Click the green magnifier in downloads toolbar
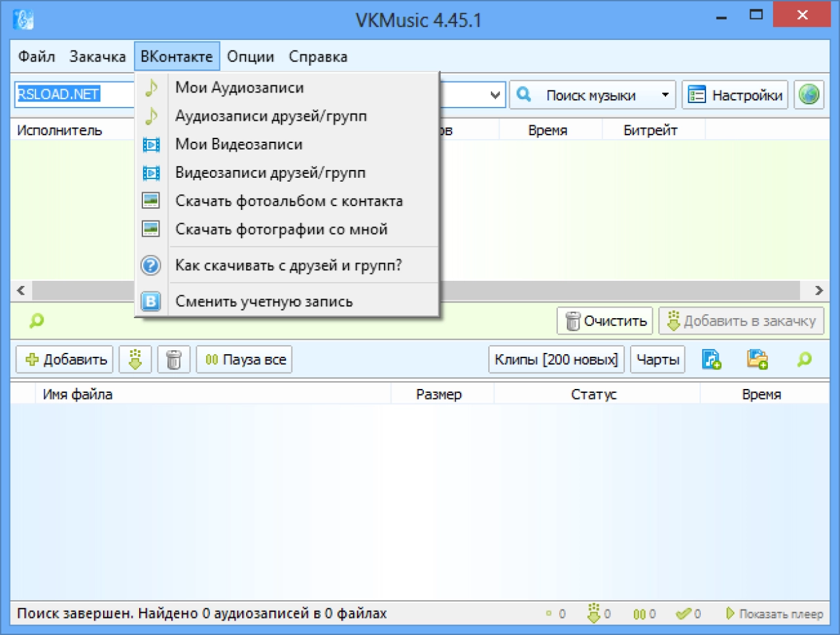This screenshot has width=840, height=635. pyautogui.click(x=804, y=359)
